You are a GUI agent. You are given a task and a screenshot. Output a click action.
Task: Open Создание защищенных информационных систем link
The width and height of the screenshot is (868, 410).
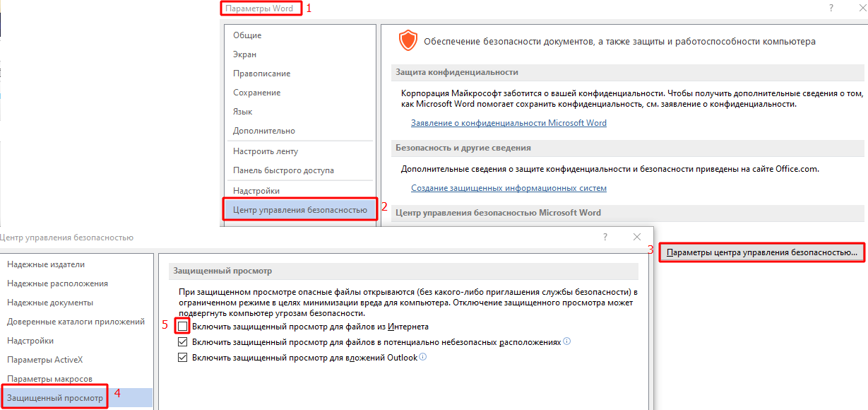[x=509, y=188]
